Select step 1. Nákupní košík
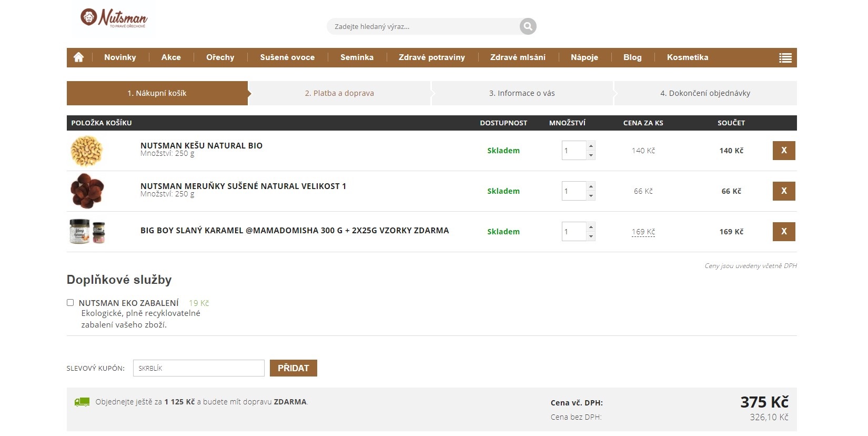 (x=157, y=93)
